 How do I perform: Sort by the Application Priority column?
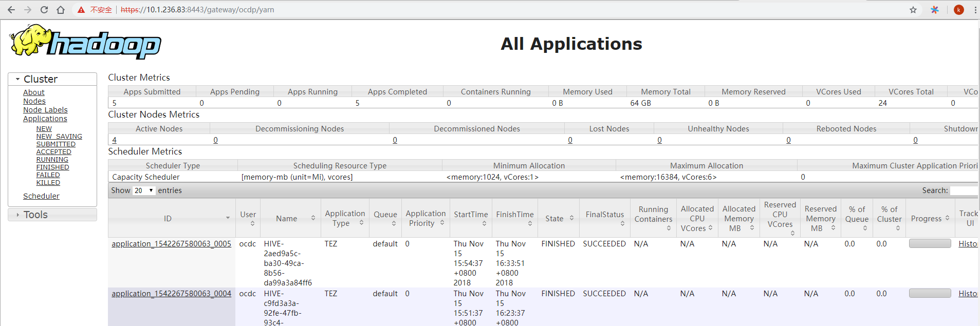(442, 223)
